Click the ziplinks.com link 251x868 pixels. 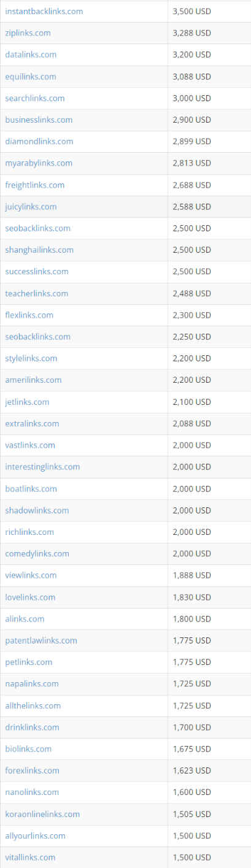(28, 33)
